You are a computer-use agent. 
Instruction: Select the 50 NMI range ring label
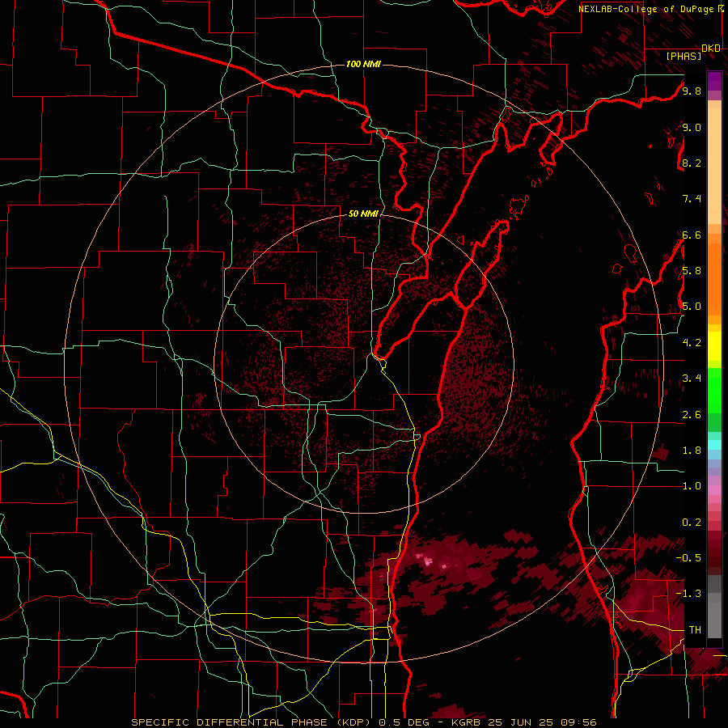pyautogui.click(x=363, y=214)
